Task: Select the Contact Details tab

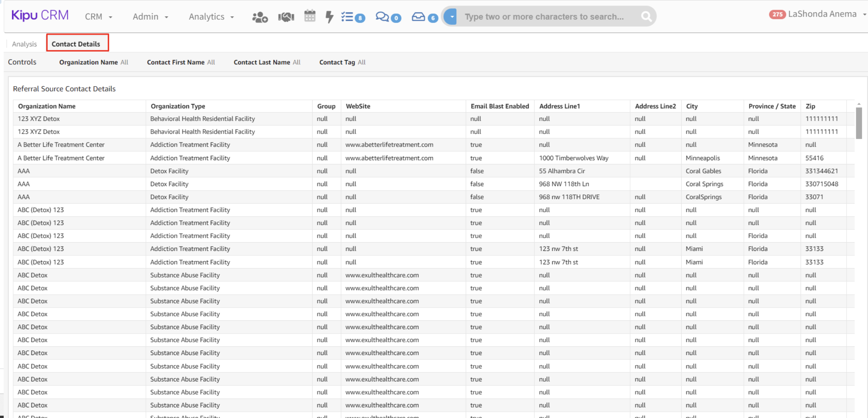Action: 76,44
